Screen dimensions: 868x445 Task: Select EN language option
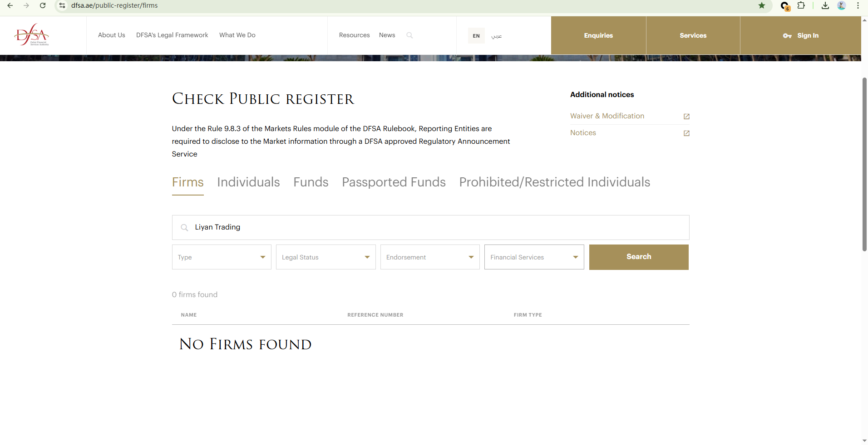(x=476, y=36)
